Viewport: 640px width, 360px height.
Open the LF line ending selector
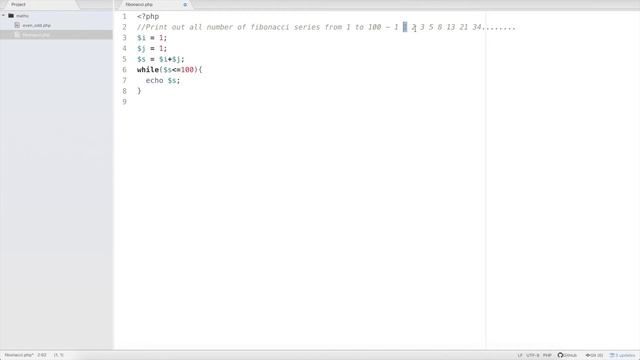520,355
